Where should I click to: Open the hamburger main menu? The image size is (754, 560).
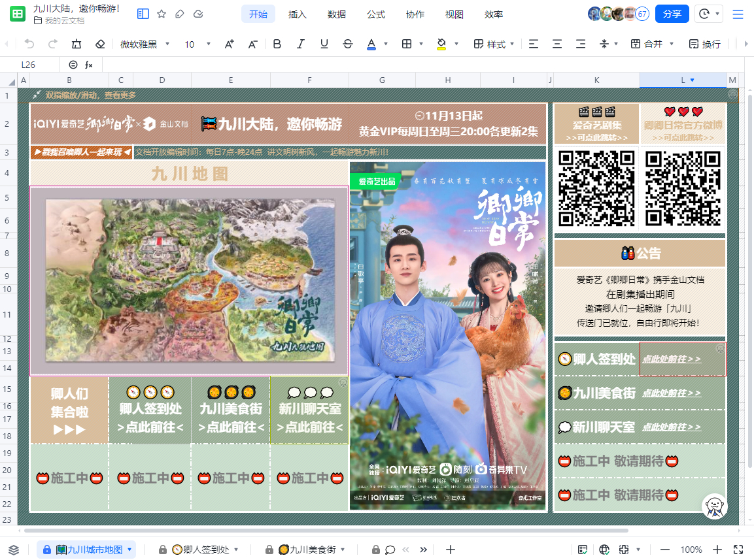click(738, 14)
